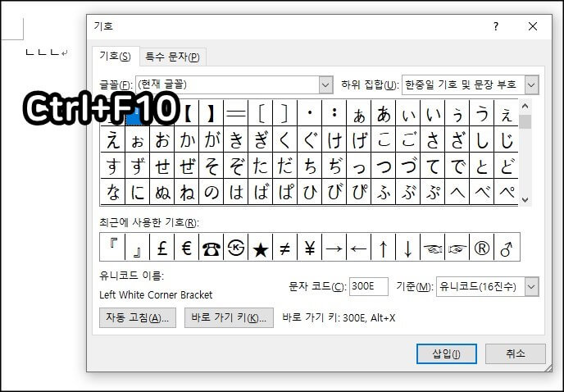Pick the telephone symbol in recent symbols

[x=211, y=247]
